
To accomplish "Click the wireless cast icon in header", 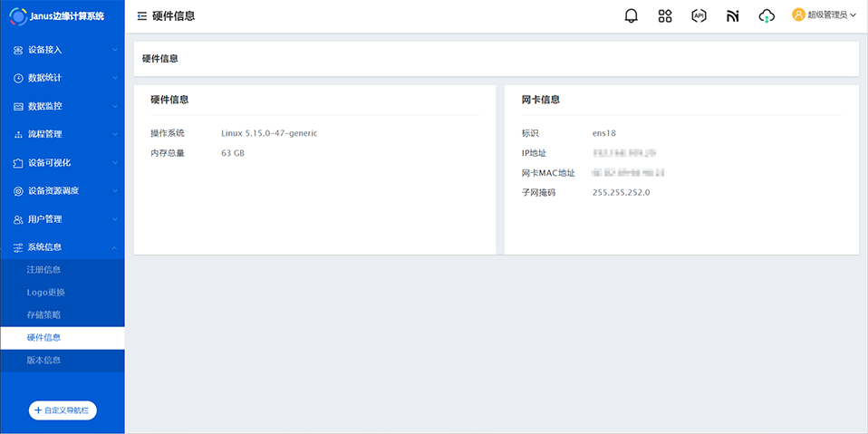I will pos(733,15).
